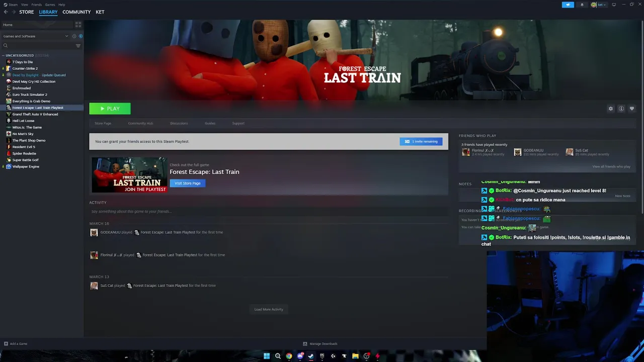Image resolution: width=644 pixels, height=362 pixels.
Task: Click the Join the Playtest thumbnail
Action: [129, 174]
